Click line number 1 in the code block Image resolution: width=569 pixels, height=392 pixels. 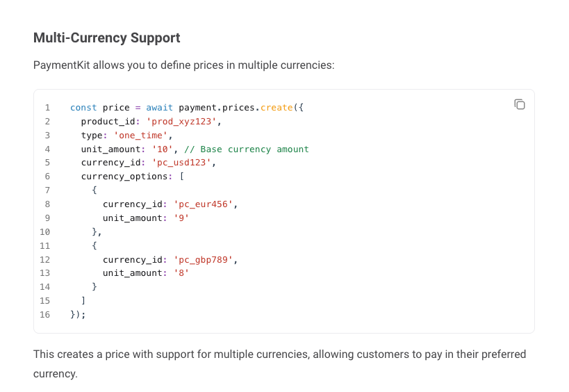point(47,108)
